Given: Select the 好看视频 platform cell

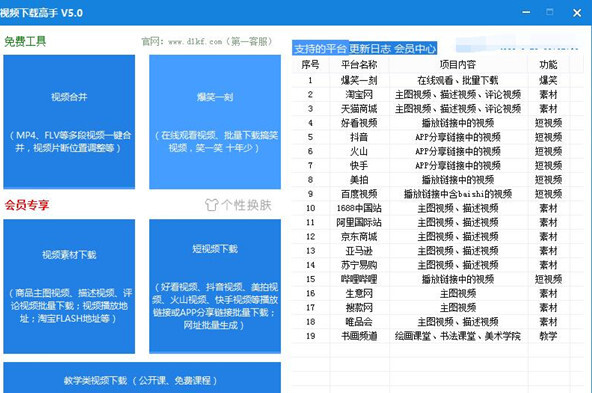Looking at the screenshot, I should [x=359, y=123].
